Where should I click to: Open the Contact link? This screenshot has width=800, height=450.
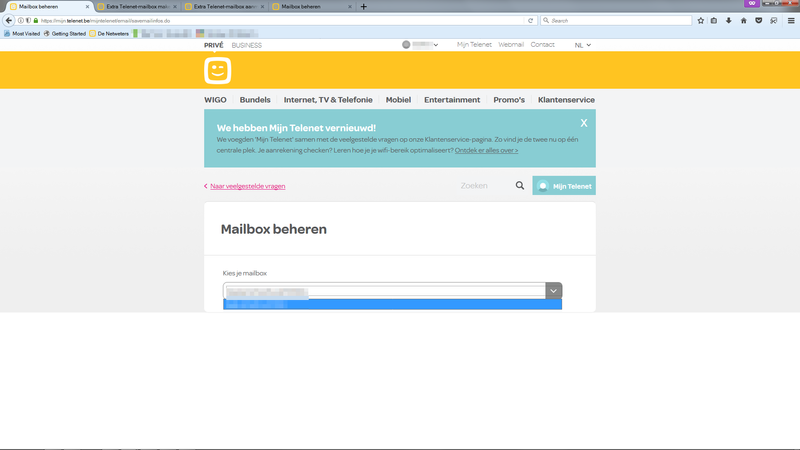(542, 45)
